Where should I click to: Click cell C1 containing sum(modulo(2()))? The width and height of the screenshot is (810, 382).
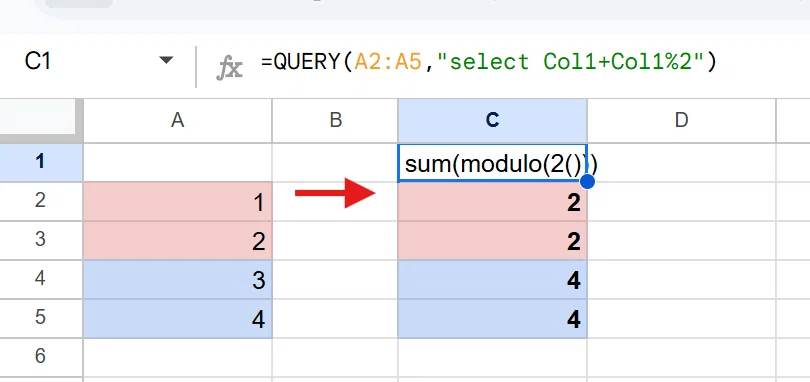tap(492, 163)
